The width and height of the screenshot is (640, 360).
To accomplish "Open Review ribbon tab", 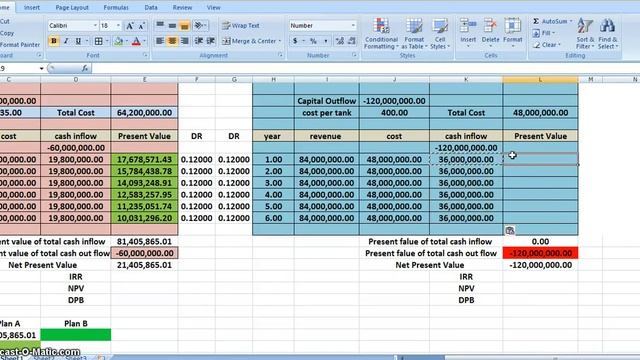I will click(182, 7).
